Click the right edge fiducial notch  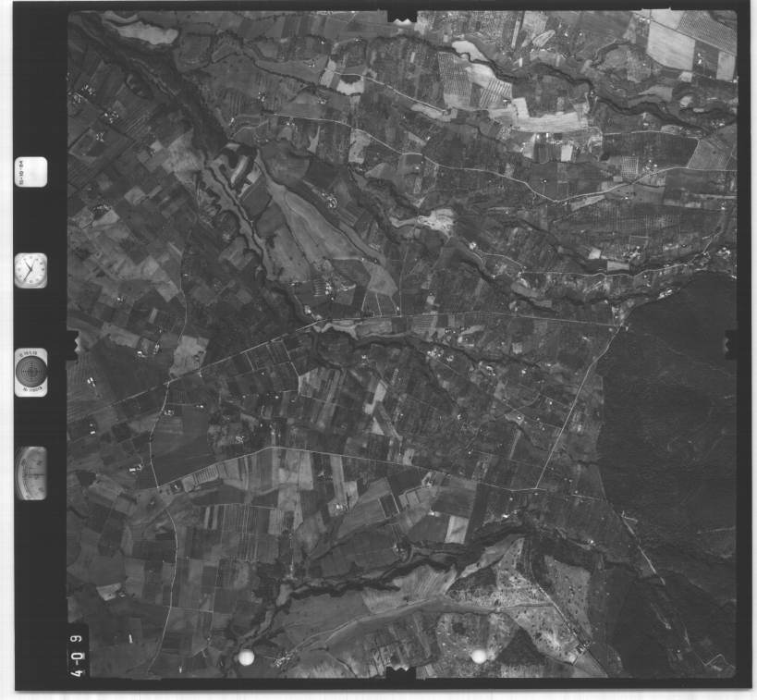point(730,344)
